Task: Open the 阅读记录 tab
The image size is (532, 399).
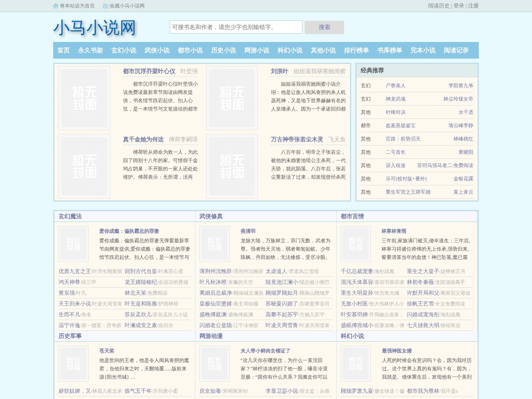Action: 456,50
